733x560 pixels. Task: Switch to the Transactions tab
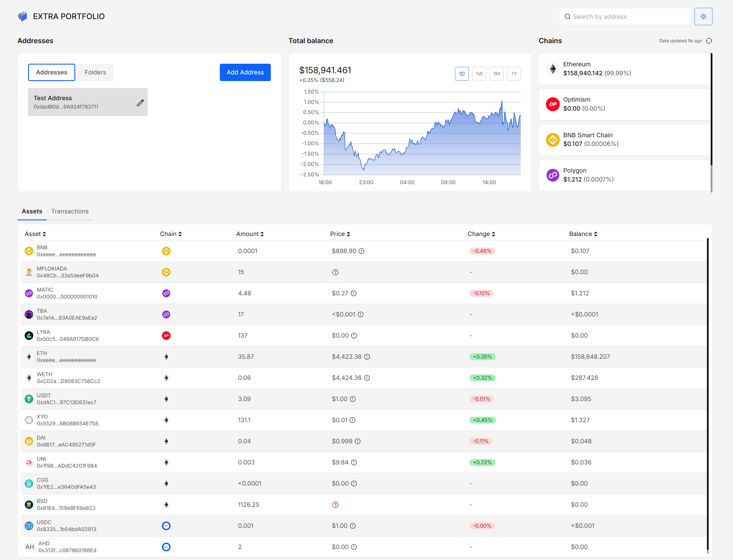pyautogui.click(x=70, y=211)
